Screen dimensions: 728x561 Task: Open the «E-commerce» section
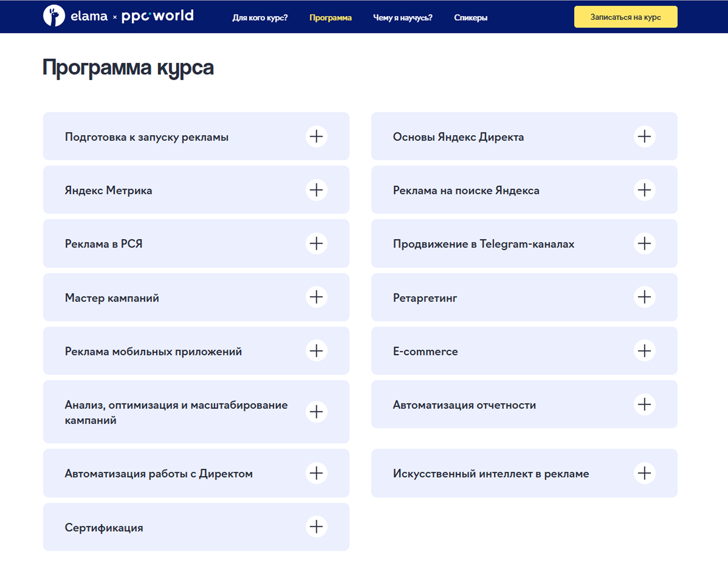(645, 351)
